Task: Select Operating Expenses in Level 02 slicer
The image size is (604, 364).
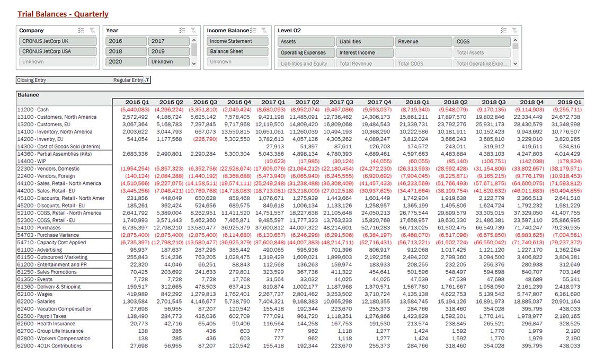Action: click(x=306, y=53)
